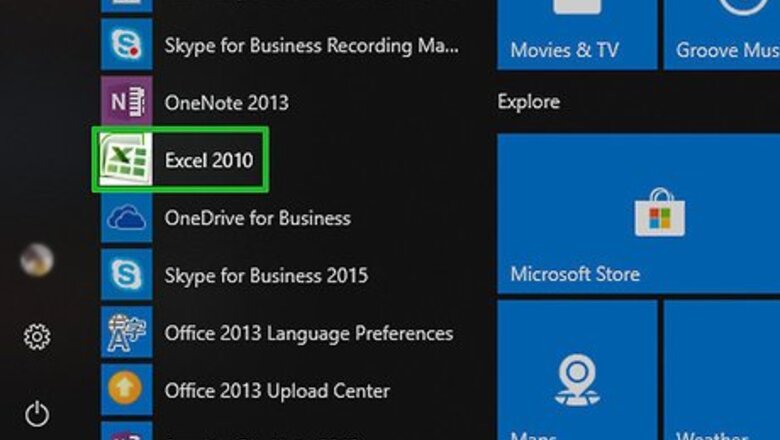Click the Skype for Business Recording Manager icon

coord(126,45)
